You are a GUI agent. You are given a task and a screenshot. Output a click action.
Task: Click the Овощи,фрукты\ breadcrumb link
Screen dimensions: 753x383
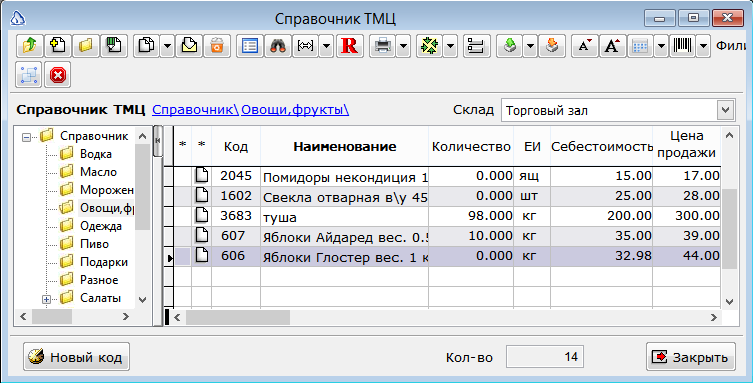pos(295,110)
